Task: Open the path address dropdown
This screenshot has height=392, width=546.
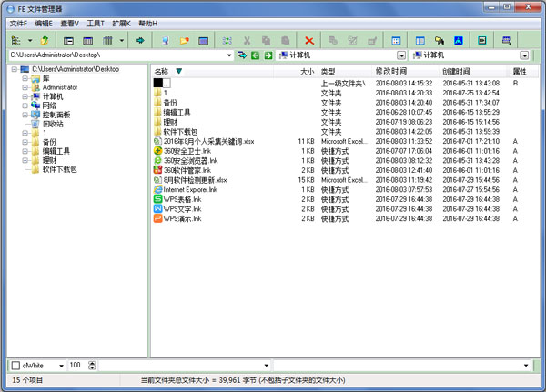Action: 230,55
